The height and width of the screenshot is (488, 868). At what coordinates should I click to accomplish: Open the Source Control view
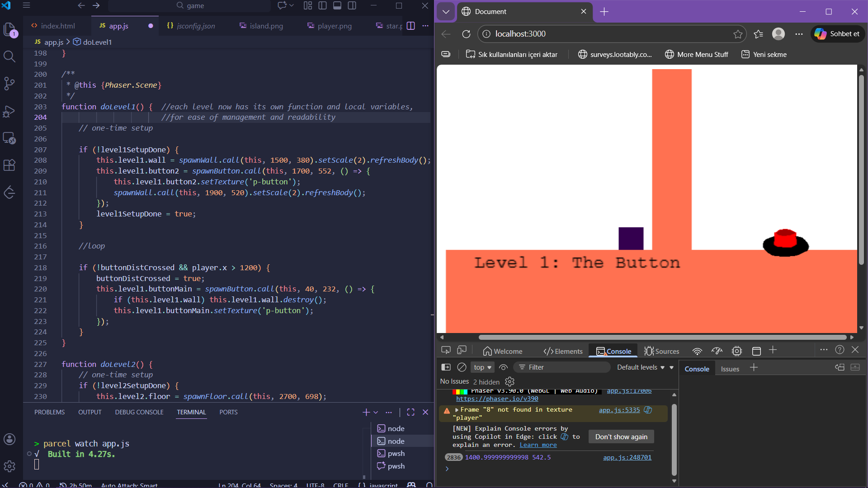[x=9, y=83]
